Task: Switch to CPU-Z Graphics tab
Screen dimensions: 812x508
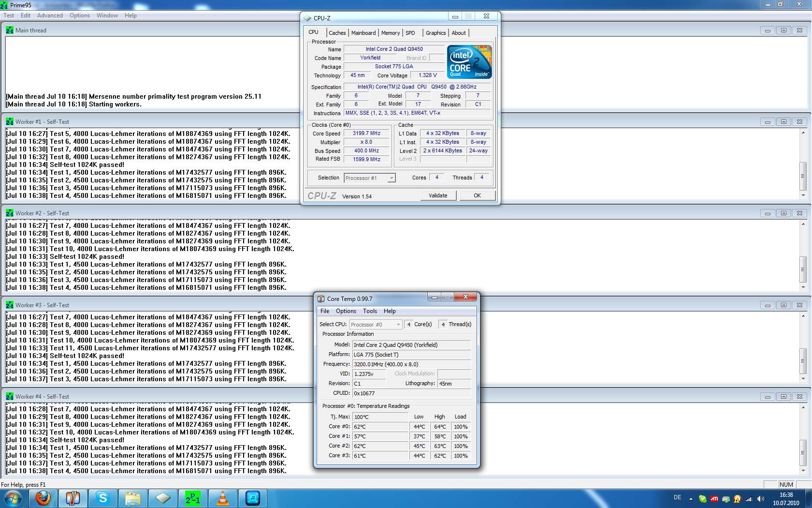Action: pos(436,33)
